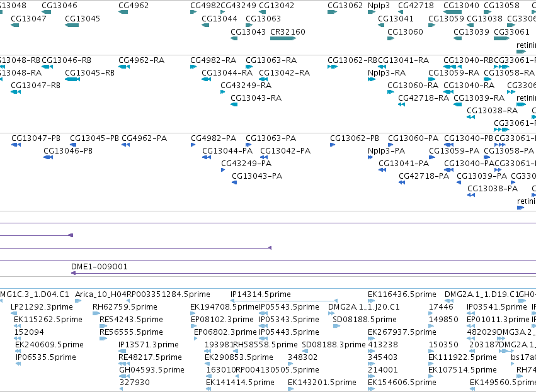Screen dimensions: 536x392
Task: Select the EK143201.5prime EST label
Action: coord(322,383)
